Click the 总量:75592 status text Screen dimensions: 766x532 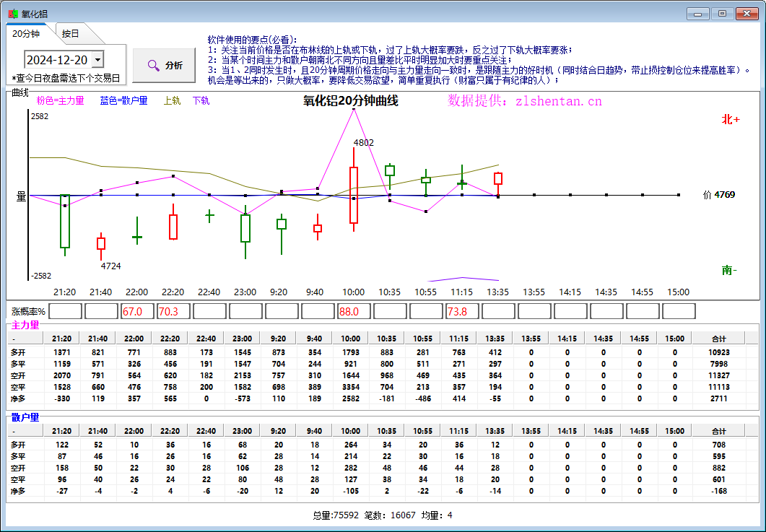tap(336, 515)
